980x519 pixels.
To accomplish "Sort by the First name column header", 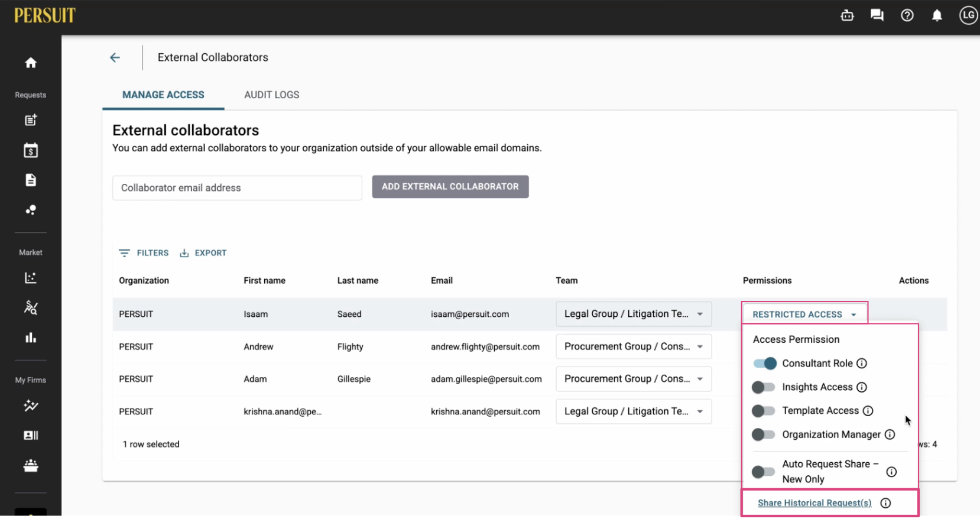I will (264, 281).
